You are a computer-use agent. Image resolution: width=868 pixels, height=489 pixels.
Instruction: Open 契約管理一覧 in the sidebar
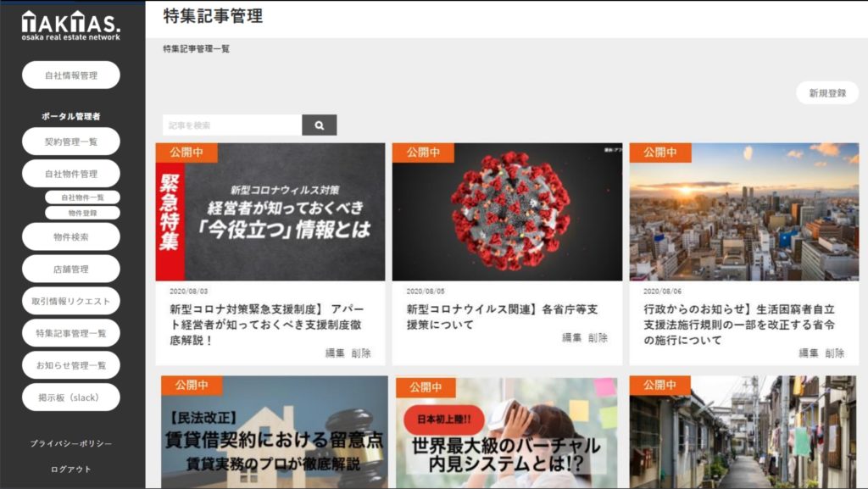(71, 142)
